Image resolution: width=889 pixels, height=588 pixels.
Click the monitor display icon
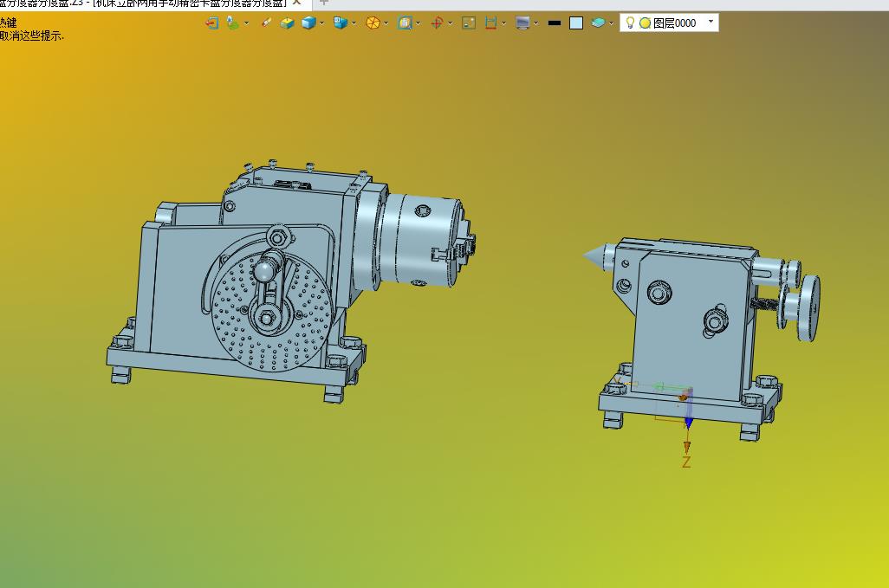click(522, 23)
